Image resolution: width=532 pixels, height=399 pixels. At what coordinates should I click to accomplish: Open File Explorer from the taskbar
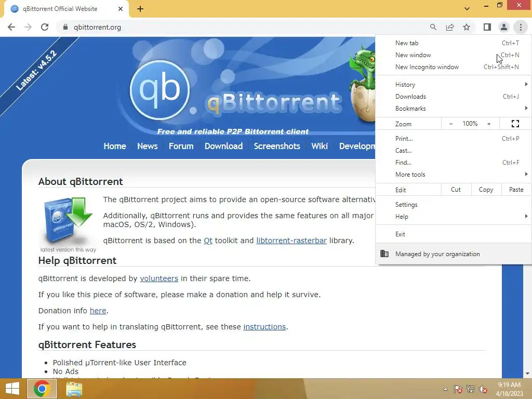(74, 389)
